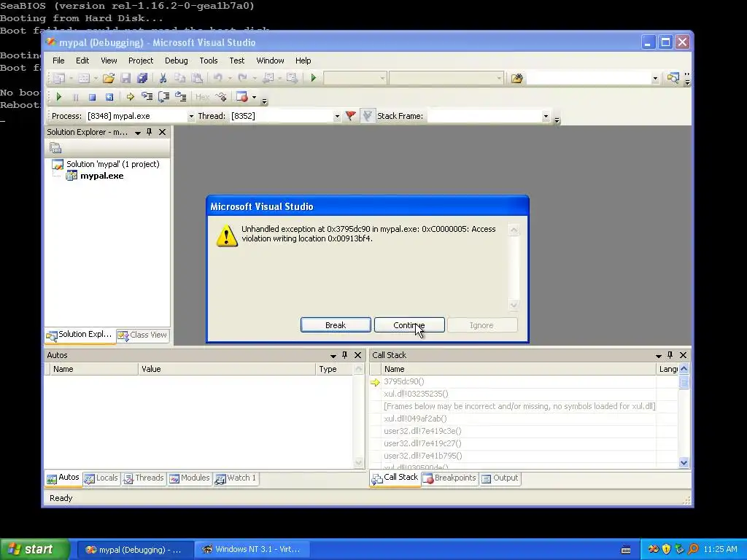Open the Thread dropdown showing 8352
This screenshot has width=747, height=560.
coord(337,116)
